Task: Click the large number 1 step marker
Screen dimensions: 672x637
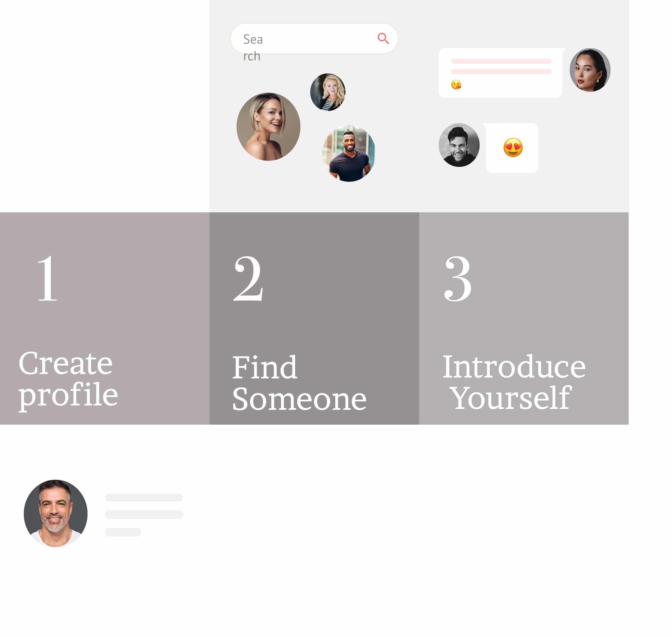Action: tap(47, 278)
